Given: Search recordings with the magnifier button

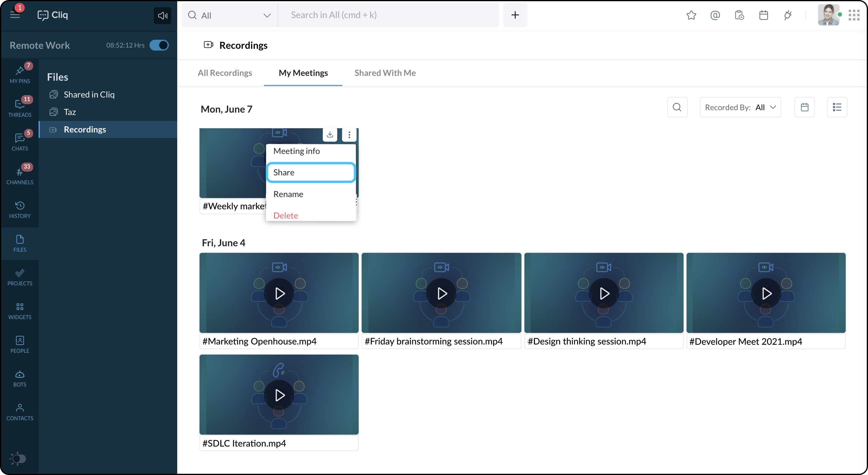Looking at the screenshot, I should coord(677,107).
